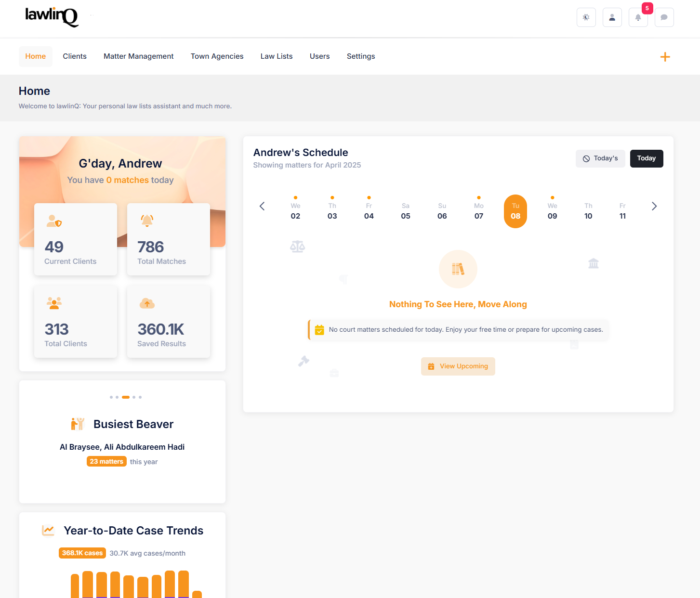Open the chat messages panel
The height and width of the screenshot is (598, 700).
coord(664,17)
